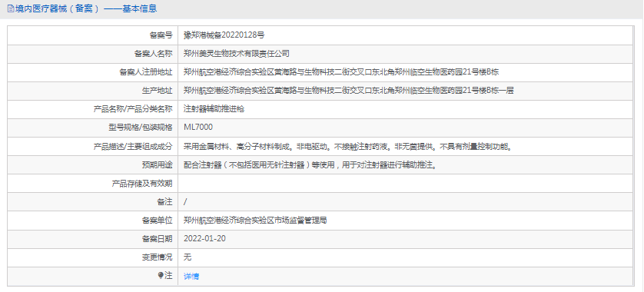644x292 pixels.
Task: Select authority 郑州航空港经济综合实验区市场监督管理局
Action: [255, 221]
